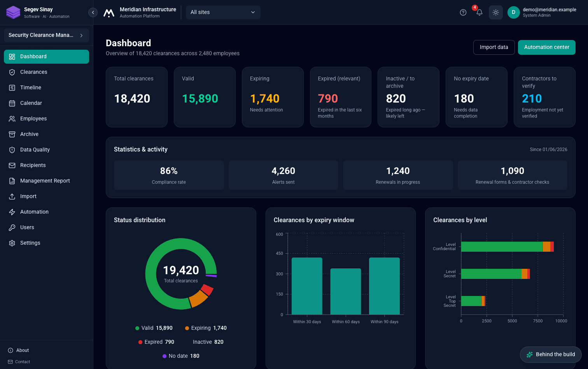Click the purple No date legend dot
Image resolution: width=588 pixels, height=369 pixels.
pyautogui.click(x=164, y=356)
